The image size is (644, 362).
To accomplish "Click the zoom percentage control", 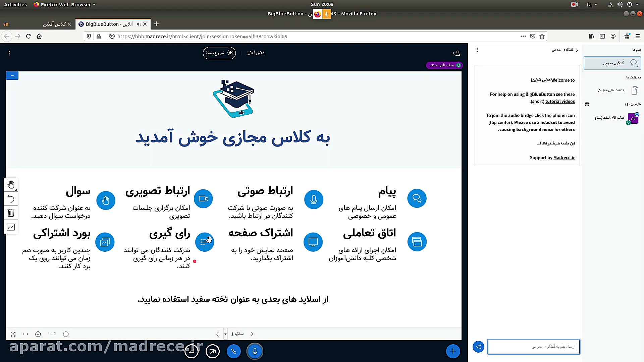I will point(52,334).
